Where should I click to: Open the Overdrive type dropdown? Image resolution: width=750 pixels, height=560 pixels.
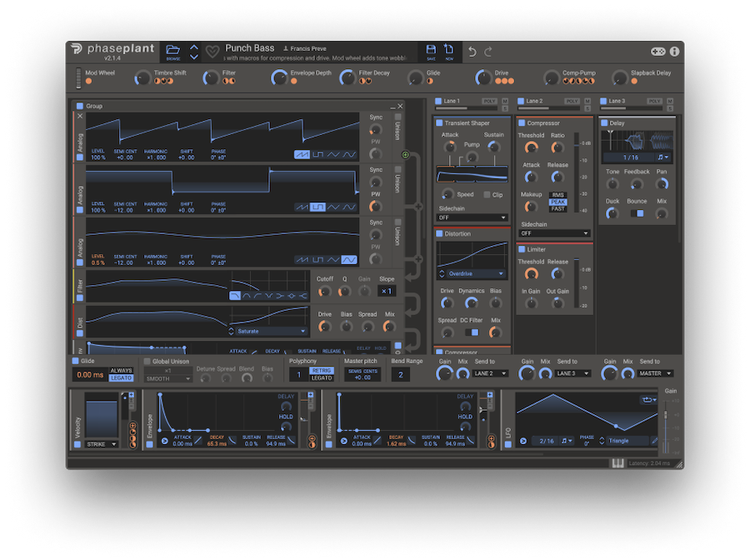pyautogui.click(x=476, y=274)
